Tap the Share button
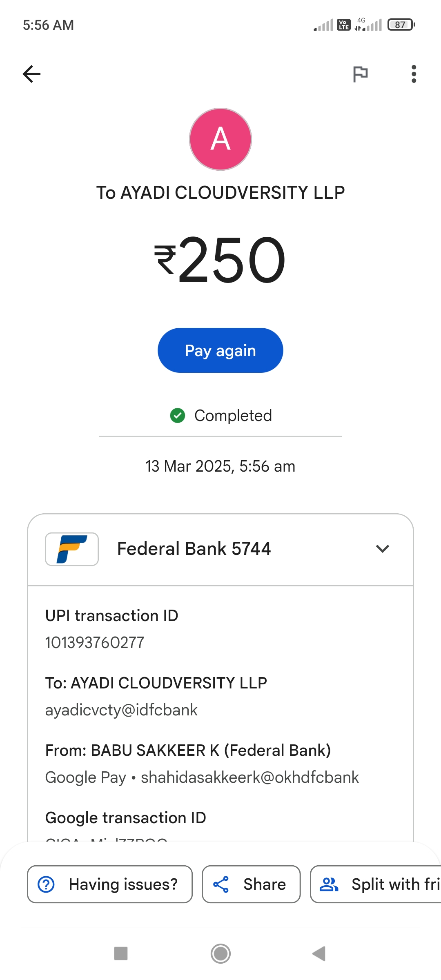The image size is (441, 980). tap(251, 884)
